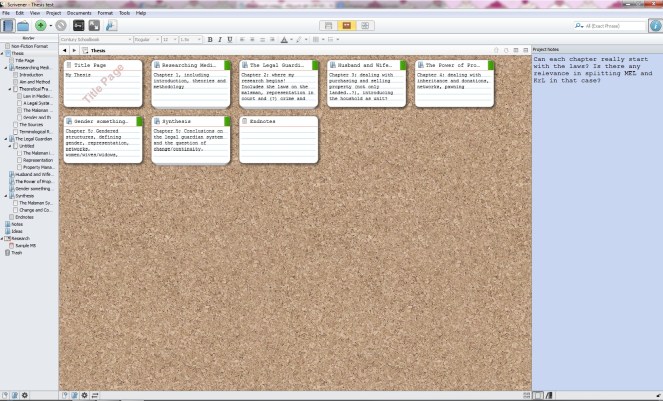This screenshot has height=401, width=663.
Task: Navigate back with the left arrow button
Action: pyautogui.click(x=64, y=49)
